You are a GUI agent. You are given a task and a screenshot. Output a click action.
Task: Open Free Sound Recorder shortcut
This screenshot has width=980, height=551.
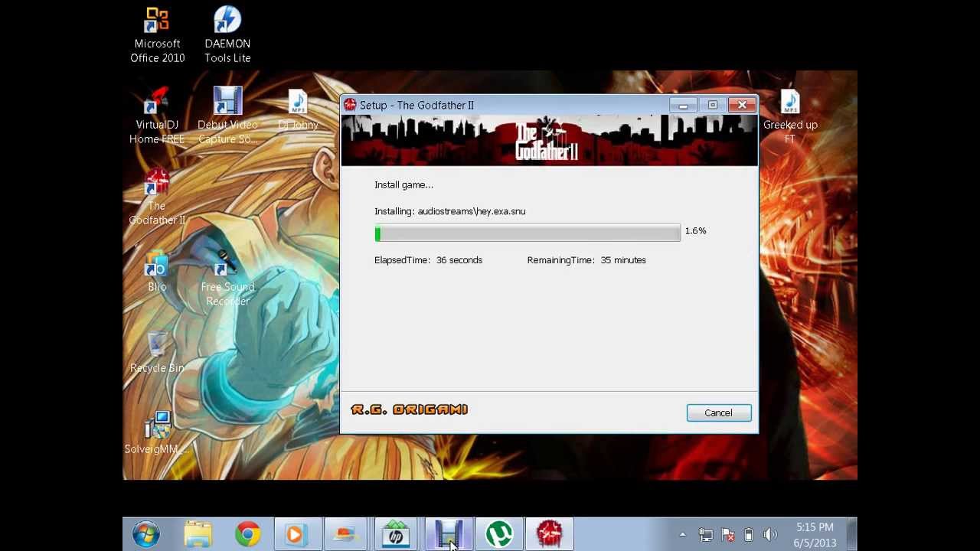(227, 278)
